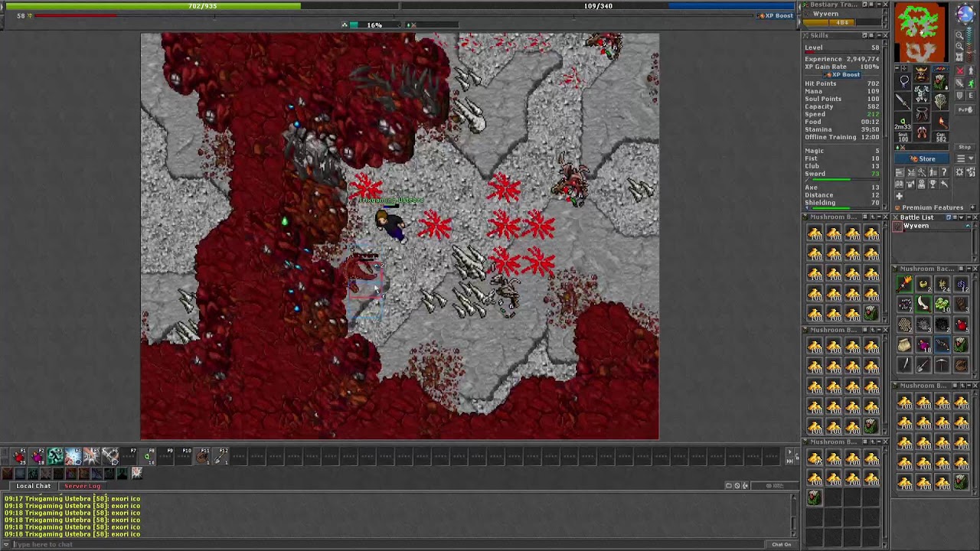The height and width of the screenshot is (551, 980).
Task: Activate XP Boost in Skills panel
Action: tap(842, 74)
